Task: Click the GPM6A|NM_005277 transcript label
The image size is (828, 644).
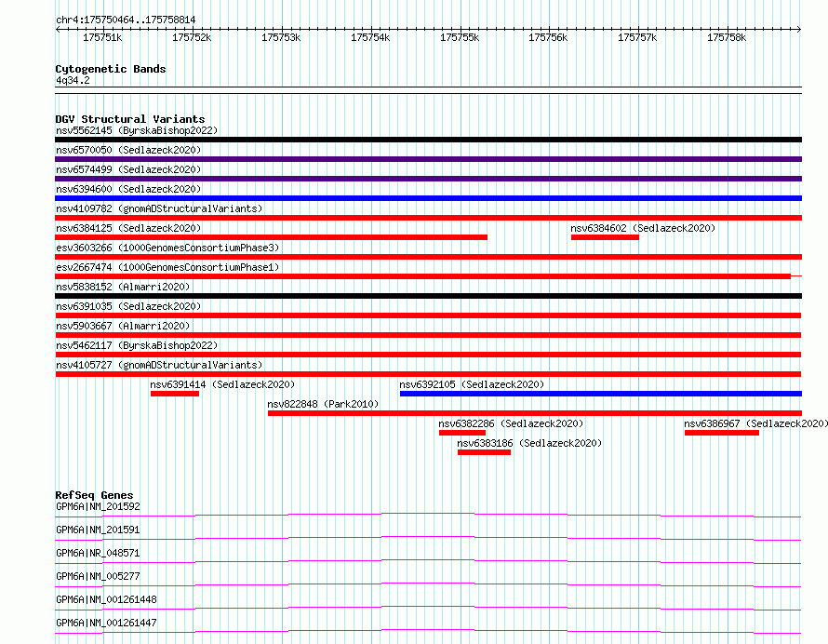Action: click(99, 576)
